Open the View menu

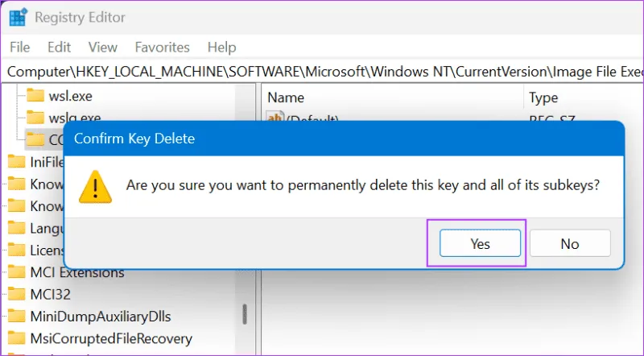click(103, 48)
